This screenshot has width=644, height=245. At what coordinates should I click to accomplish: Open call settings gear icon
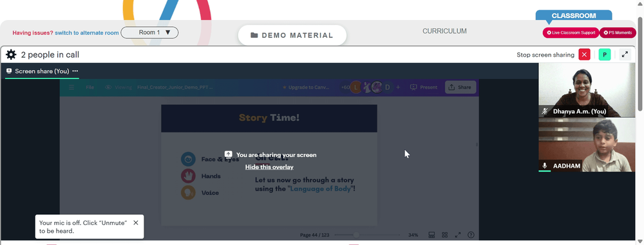pyautogui.click(x=11, y=55)
